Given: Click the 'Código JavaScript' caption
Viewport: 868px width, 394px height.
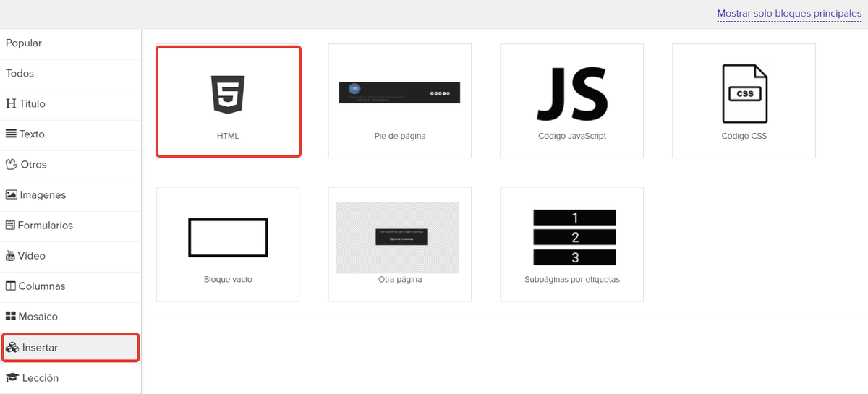Looking at the screenshot, I should pyautogui.click(x=572, y=136).
